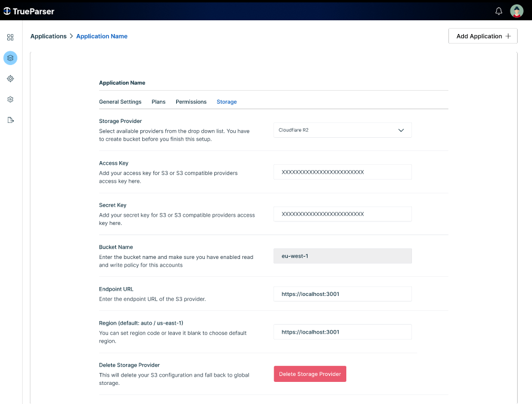This screenshot has height=404, width=532.
Task: Click the Bucket Name label
Action: tap(116, 247)
